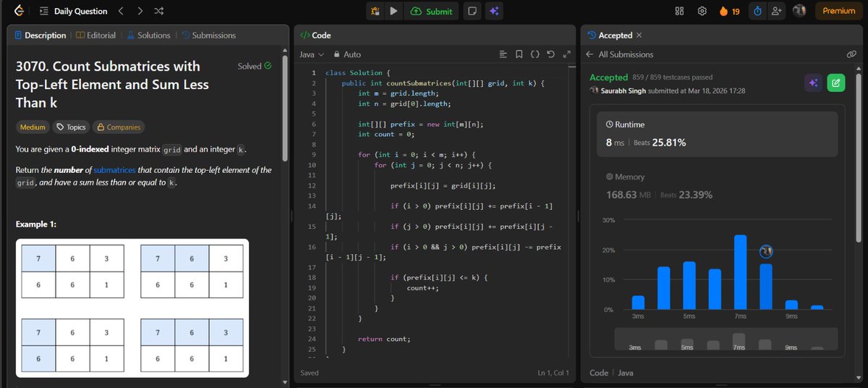Open the Java language dropdown

[312, 54]
